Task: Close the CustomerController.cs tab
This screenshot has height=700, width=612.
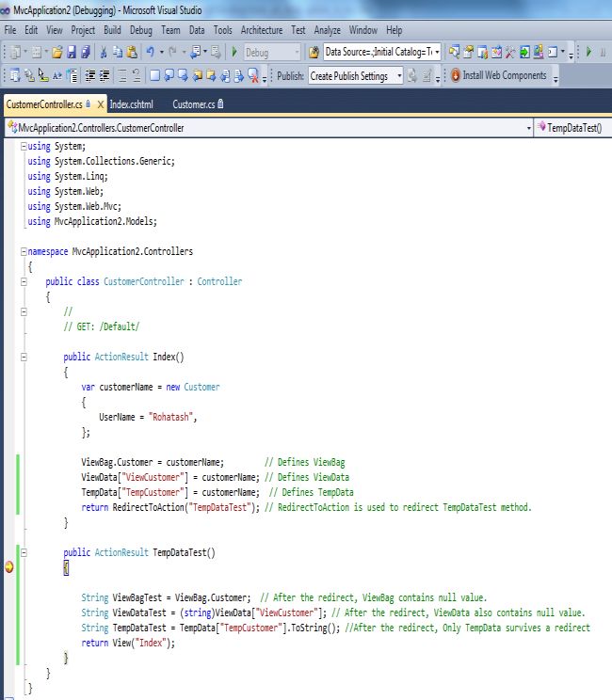Action: [100, 104]
